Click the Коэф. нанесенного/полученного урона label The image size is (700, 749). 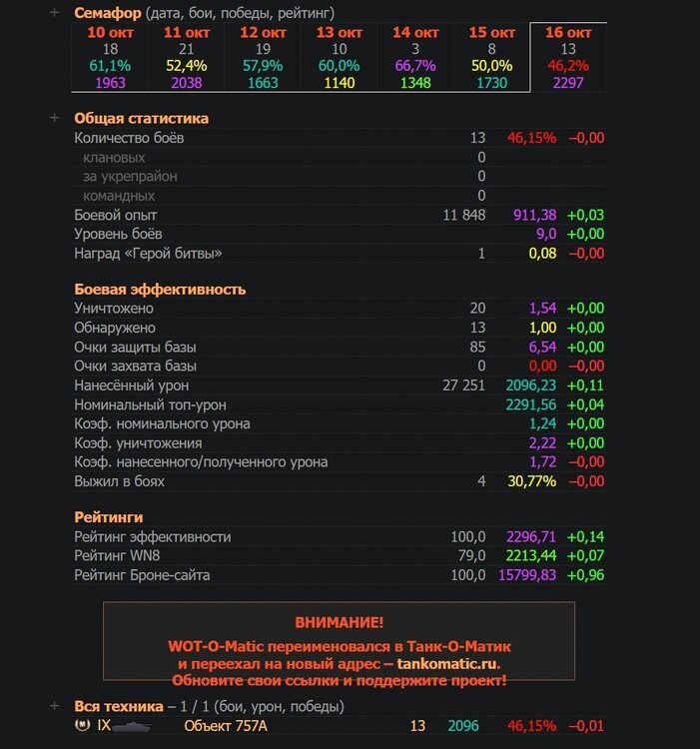point(201,462)
